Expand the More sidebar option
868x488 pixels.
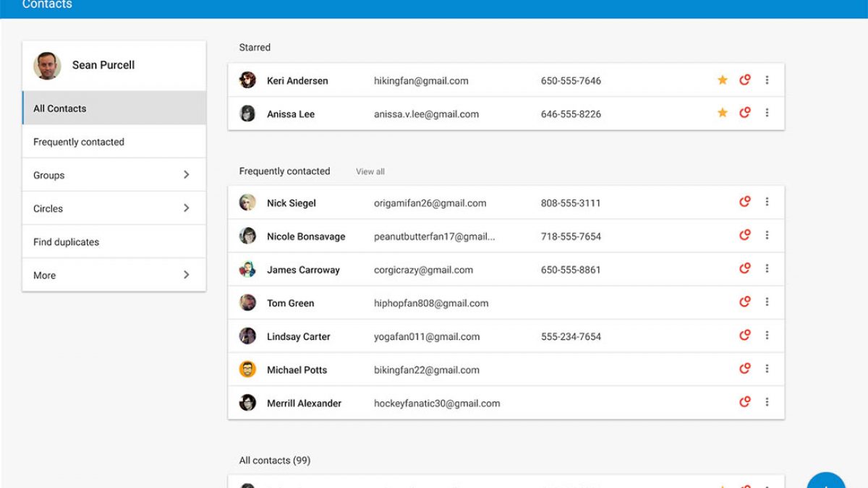(186, 275)
